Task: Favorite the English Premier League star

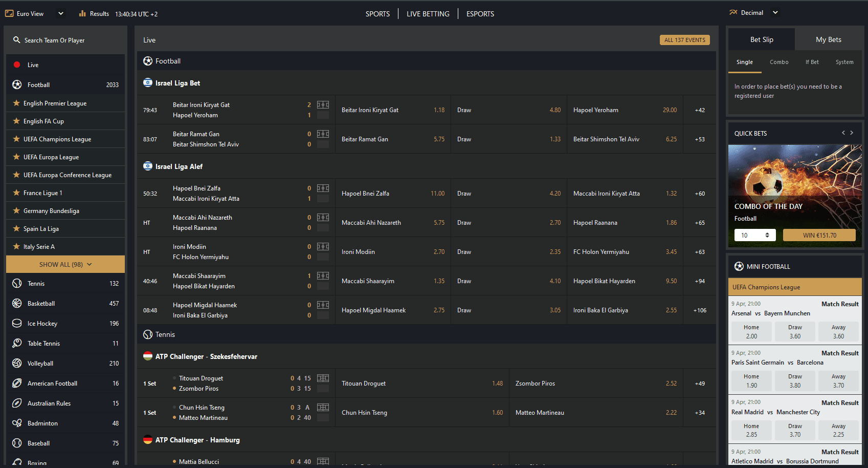Action: pyautogui.click(x=16, y=103)
